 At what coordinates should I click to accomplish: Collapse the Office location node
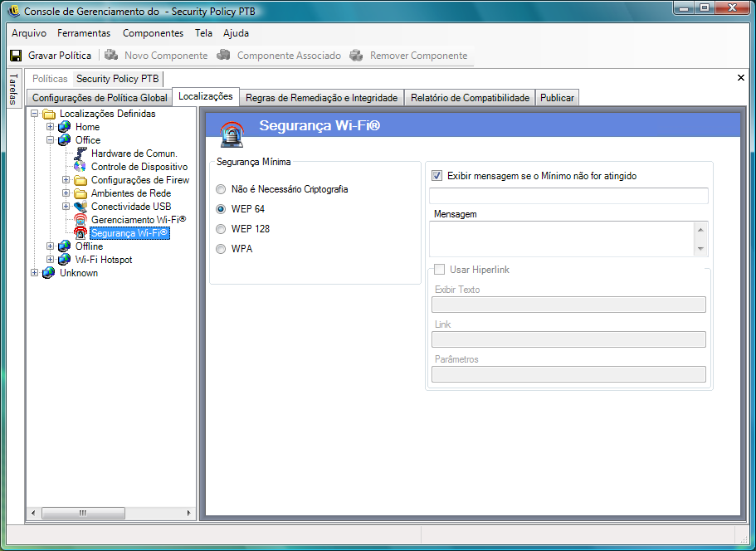(50, 140)
